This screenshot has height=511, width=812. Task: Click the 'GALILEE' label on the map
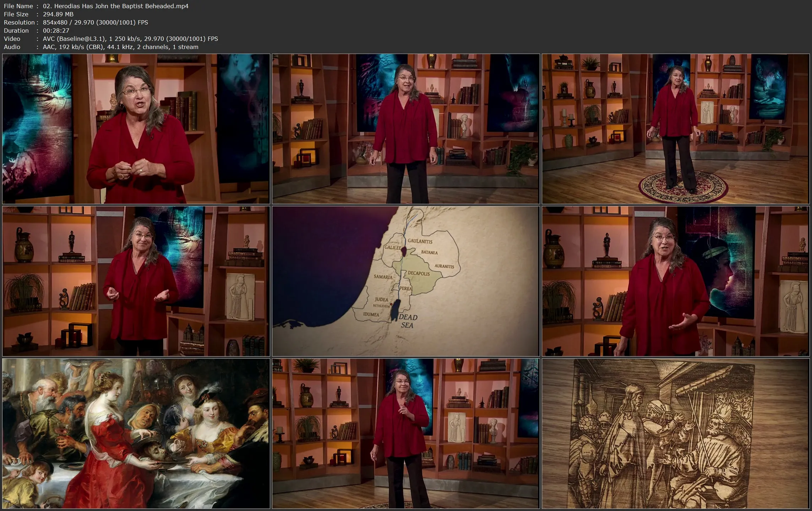(393, 248)
